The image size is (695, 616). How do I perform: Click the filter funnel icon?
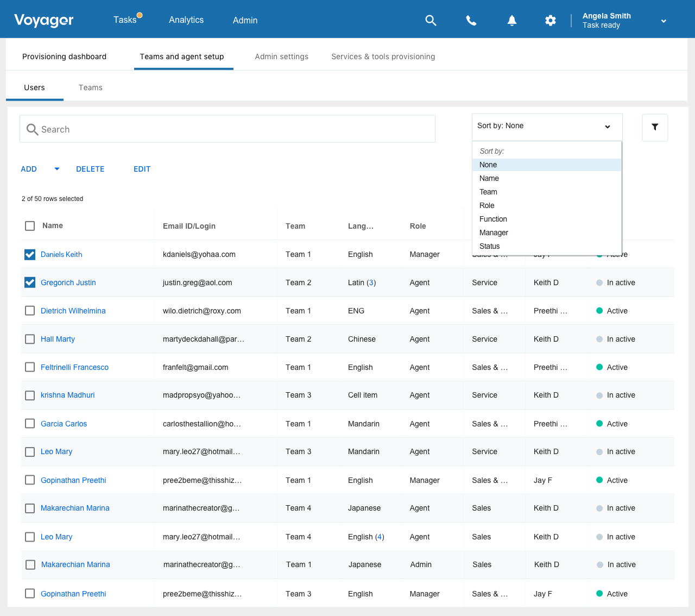[655, 127]
